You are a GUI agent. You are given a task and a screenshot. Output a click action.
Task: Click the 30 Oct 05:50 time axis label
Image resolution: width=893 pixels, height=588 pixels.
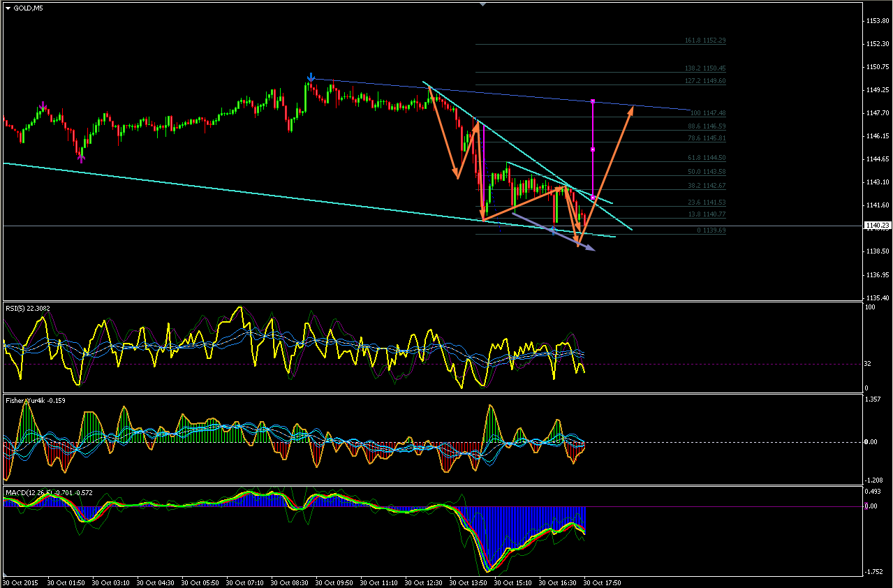click(x=201, y=582)
